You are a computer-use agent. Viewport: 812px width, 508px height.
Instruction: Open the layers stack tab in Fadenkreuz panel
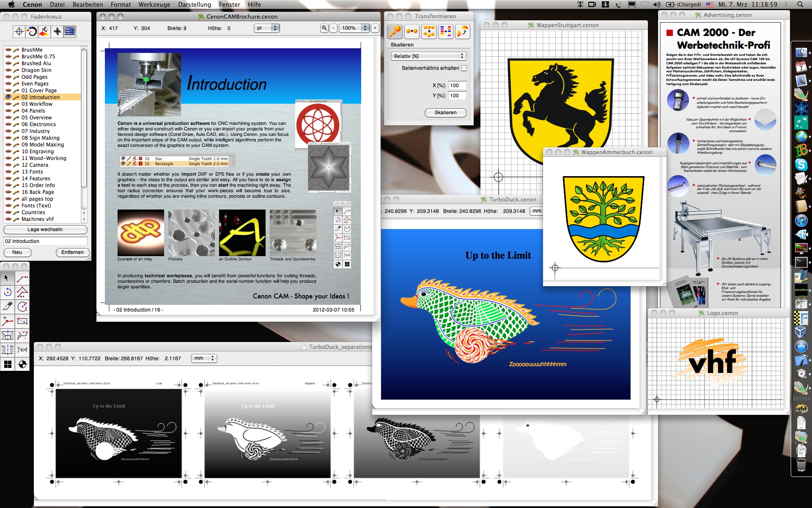70,31
